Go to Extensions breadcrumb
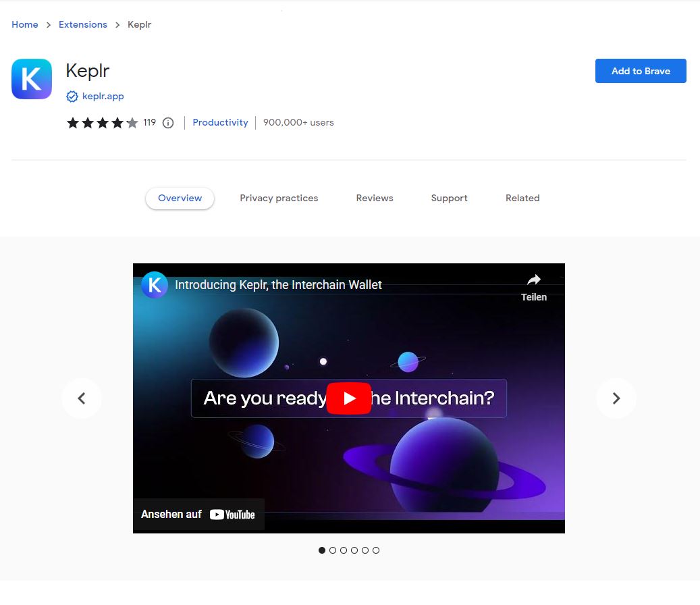 click(x=83, y=24)
